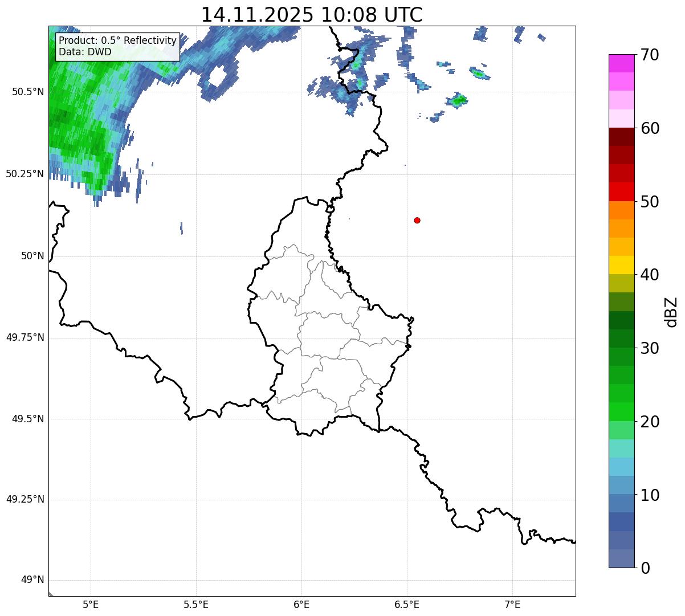Click the title '14.11.2025 10:08 UTC'

pos(312,15)
